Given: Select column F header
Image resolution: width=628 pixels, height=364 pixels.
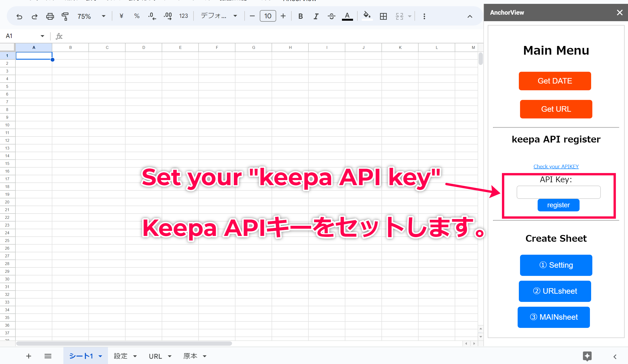Looking at the screenshot, I should pyautogui.click(x=217, y=47).
